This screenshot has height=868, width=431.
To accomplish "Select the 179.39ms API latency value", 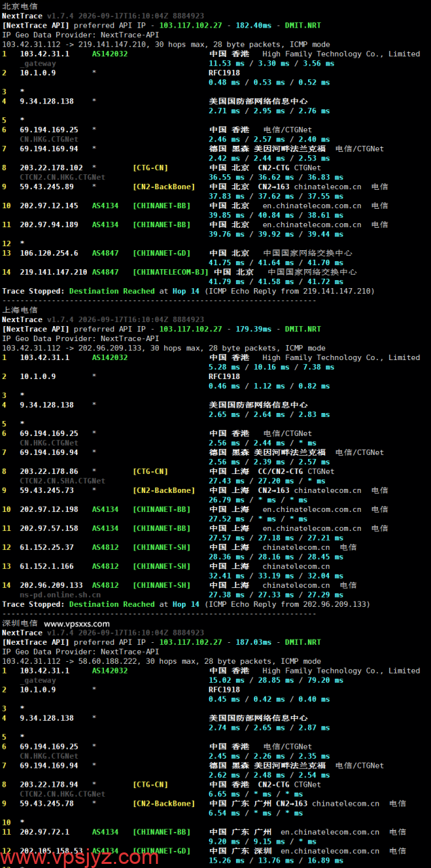I will pyautogui.click(x=253, y=329).
